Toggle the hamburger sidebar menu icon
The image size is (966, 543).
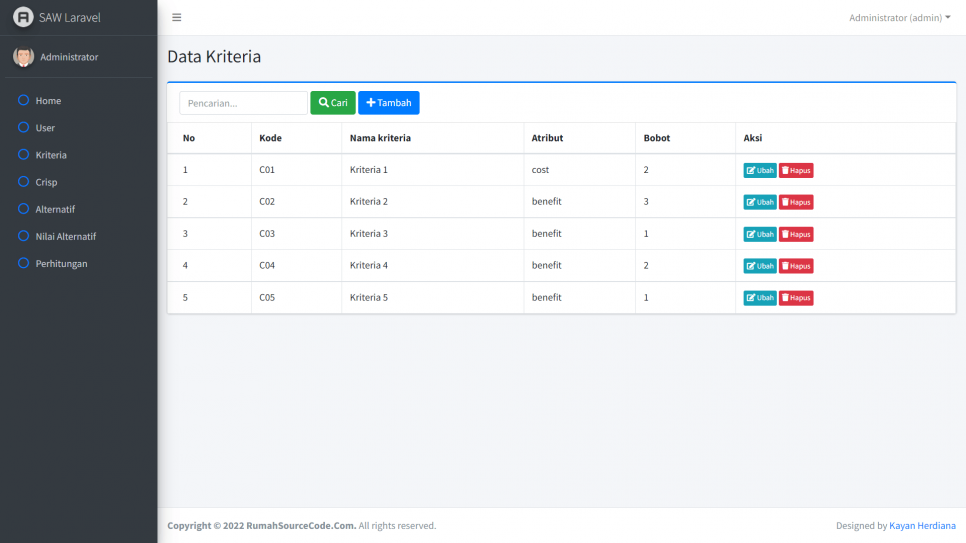pos(177,17)
